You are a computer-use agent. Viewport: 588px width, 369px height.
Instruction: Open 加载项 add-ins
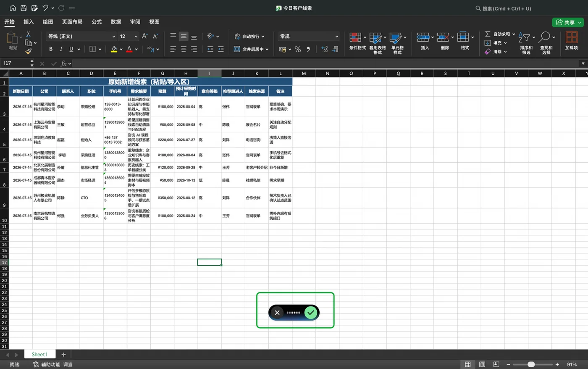coord(572,41)
